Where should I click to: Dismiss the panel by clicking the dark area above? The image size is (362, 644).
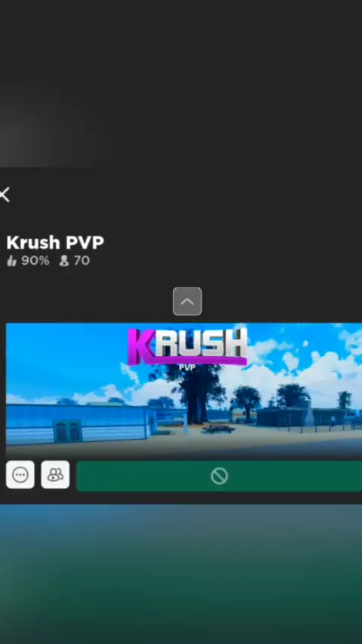[x=181, y=82]
